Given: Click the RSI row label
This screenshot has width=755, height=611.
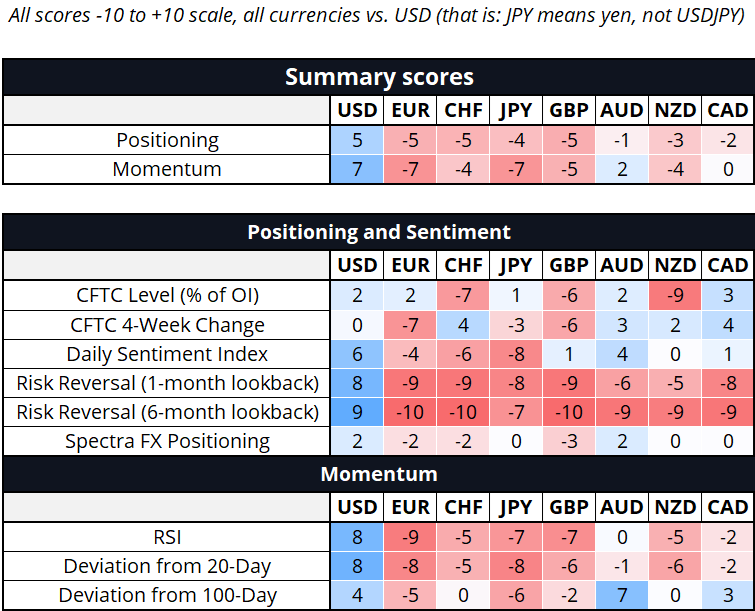Looking at the screenshot, I should (168, 537).
